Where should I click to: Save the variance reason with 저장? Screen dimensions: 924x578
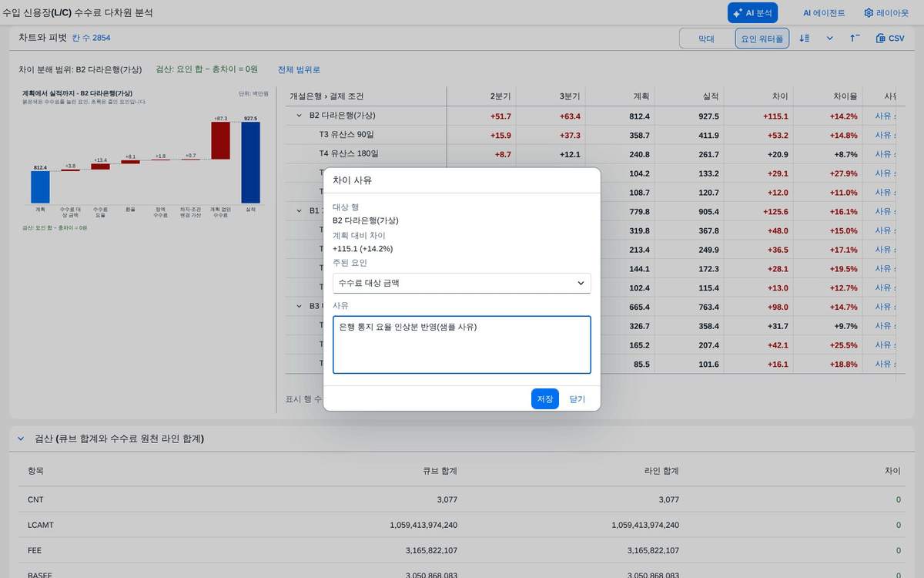click(545, 398)
